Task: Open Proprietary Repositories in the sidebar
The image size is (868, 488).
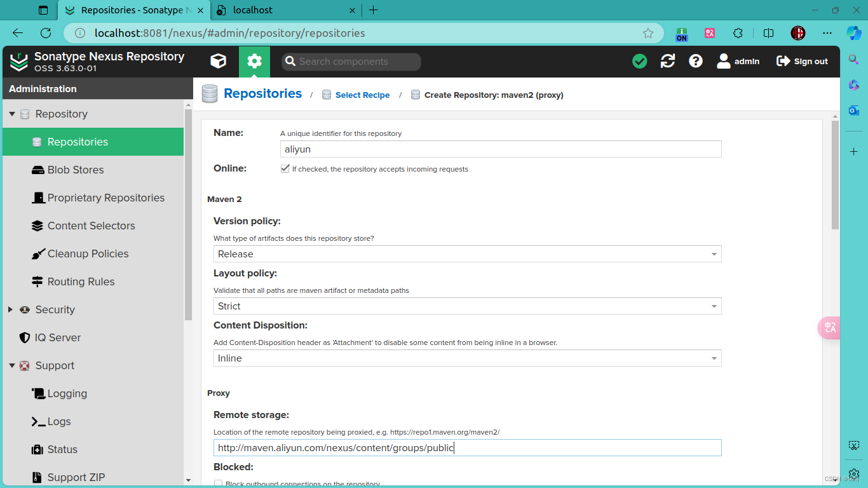Action: pos(93,198)
